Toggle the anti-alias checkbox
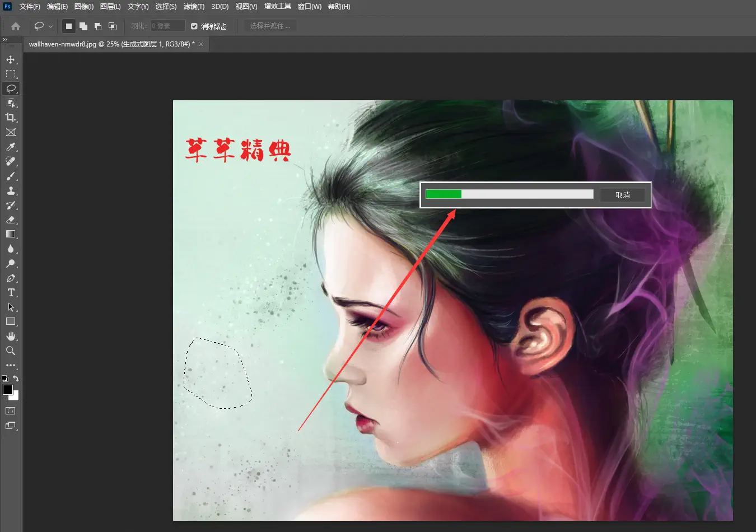This screenshot has width=756, height=532. (x=194, y=26)
